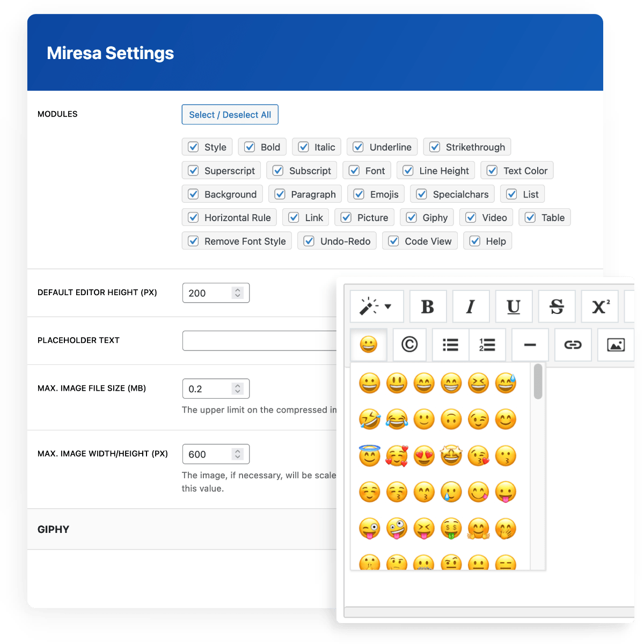644x644 pixels.
Task: Click the Max Image File Size field
Action: [x=216, y=389]
